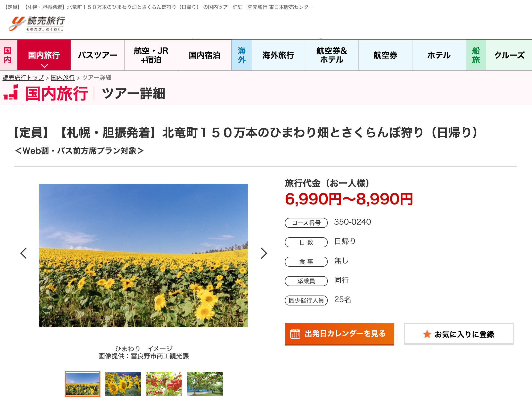Switch to the バスツアー tab
This screenshot has height=399, width=532.
(98, 55)
